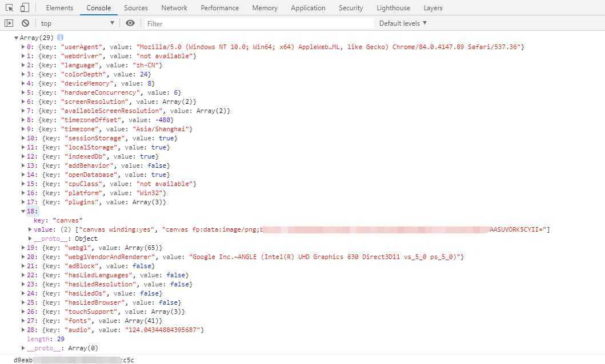This screenshot has width=605, height=364.
Task: Expand item 17 plugins entry
Action: (x=23, y=202)
